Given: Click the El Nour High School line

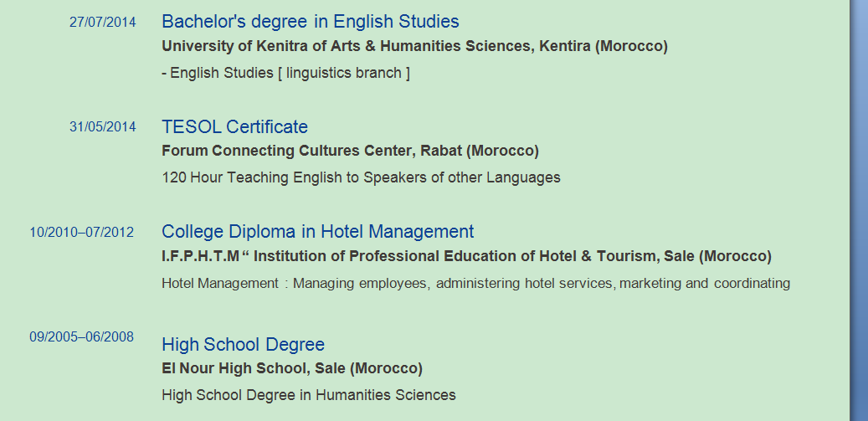Looking at the screenshot, I should point(292,368).
